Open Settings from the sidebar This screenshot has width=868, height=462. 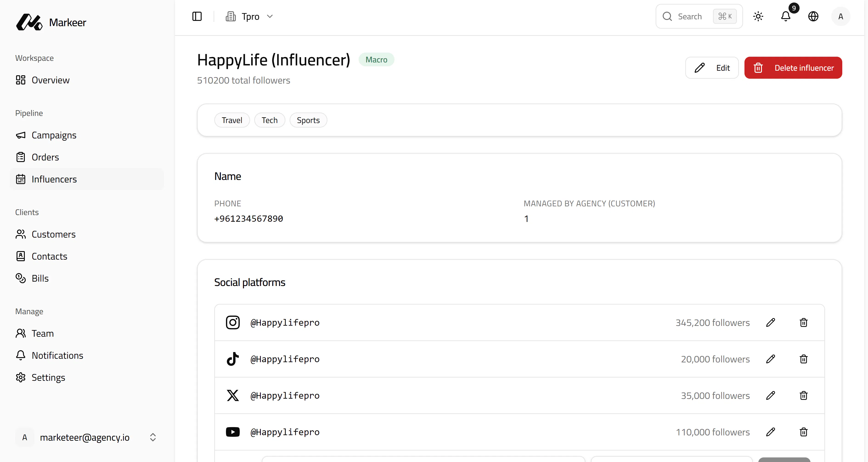click(87, 378)
